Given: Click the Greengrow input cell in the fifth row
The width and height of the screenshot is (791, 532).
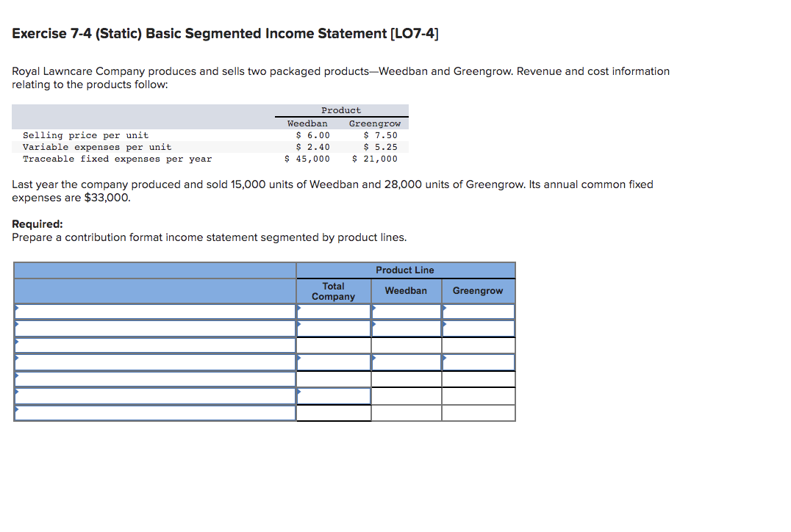Looking at the screenshot, I should 478,378.
